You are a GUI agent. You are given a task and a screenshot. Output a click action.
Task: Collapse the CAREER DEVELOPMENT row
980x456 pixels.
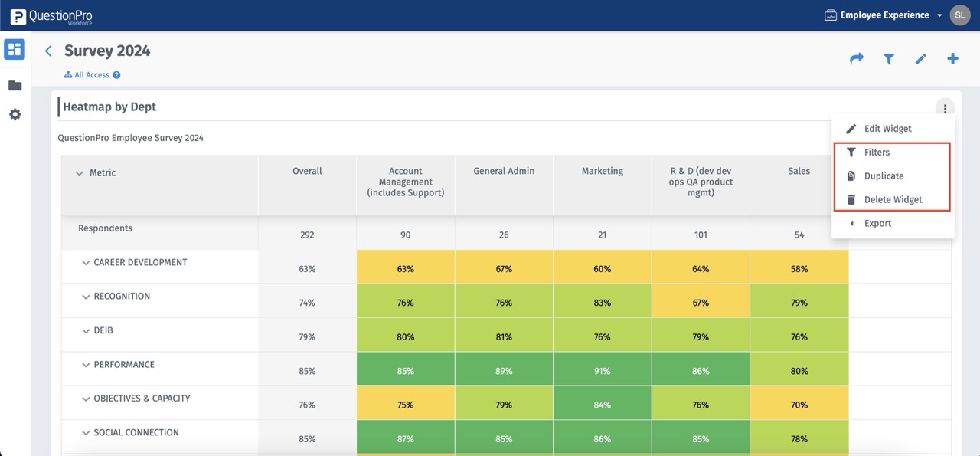coord(86,263)
